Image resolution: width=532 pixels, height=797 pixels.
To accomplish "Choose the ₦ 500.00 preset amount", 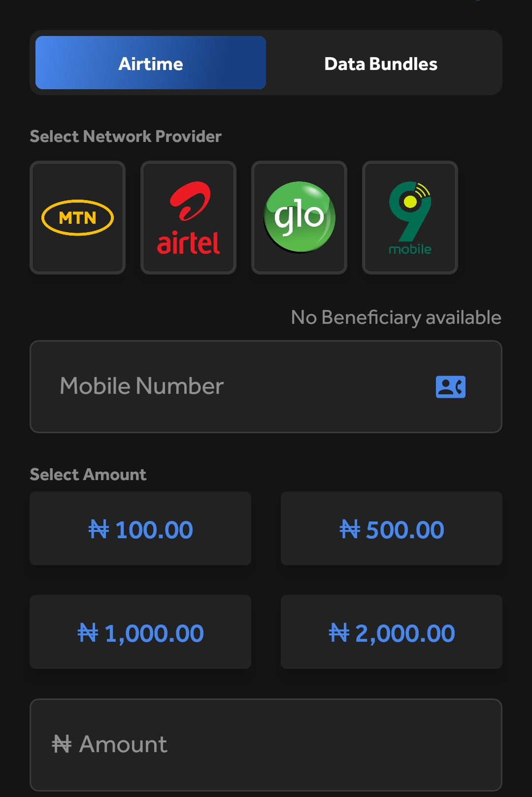I will click(x=392, y=528).
